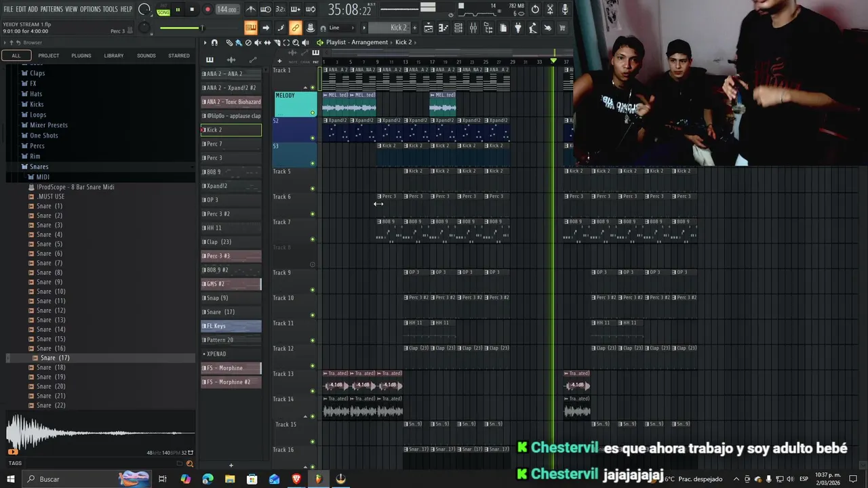Select the Paint brush tool in playlist

239,42
